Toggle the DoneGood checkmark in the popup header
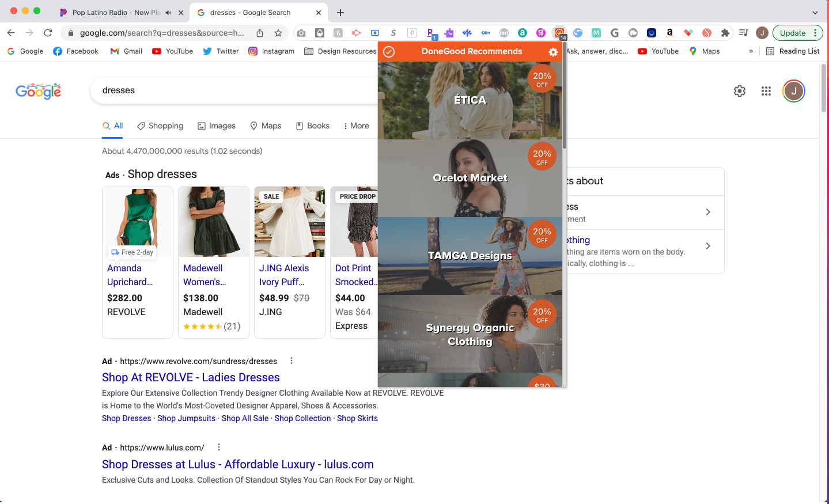This screenshot has height=504, width=829. click(x=389, y=51)
